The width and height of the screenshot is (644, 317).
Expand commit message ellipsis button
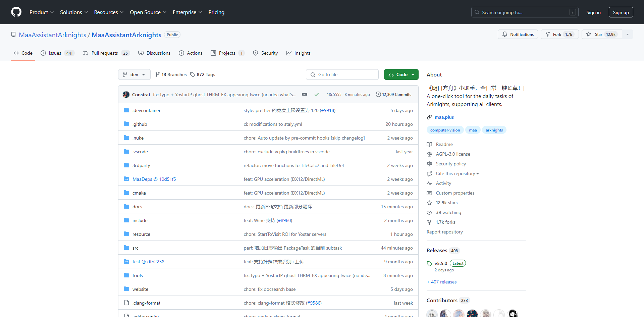coord(305,94)
